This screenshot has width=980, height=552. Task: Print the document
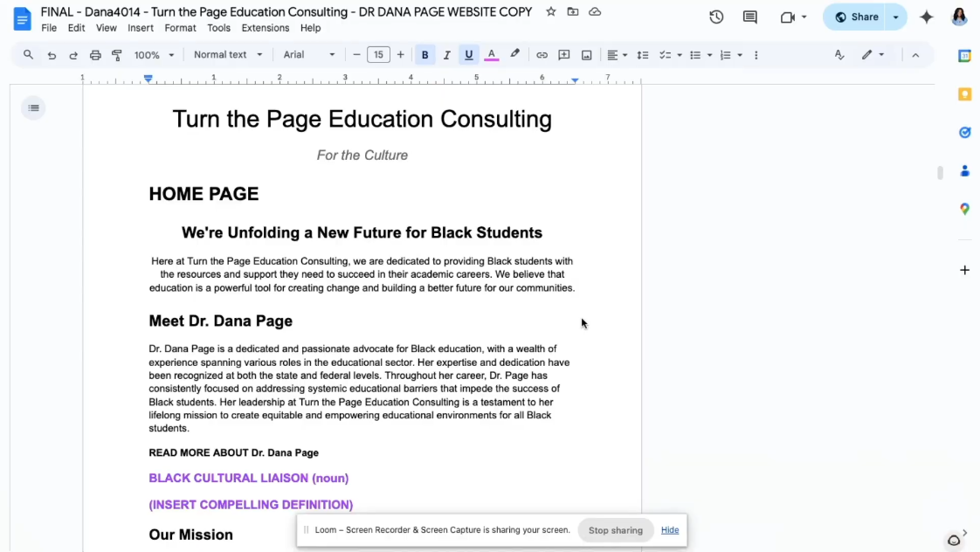(95, 55)
